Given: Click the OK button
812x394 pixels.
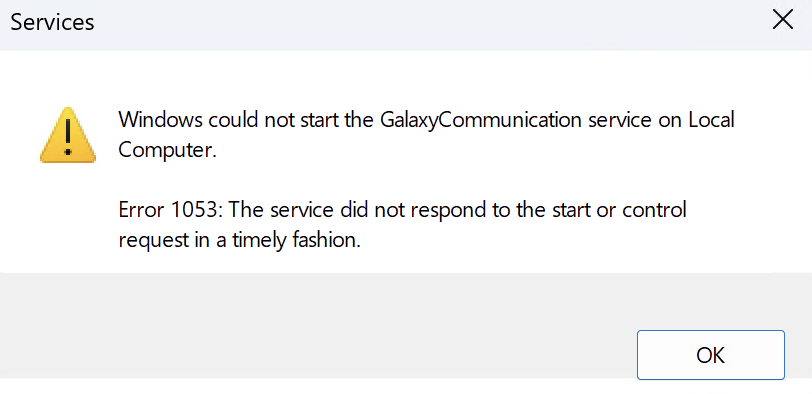Looking at the screenshot, I should pos(710,355).
